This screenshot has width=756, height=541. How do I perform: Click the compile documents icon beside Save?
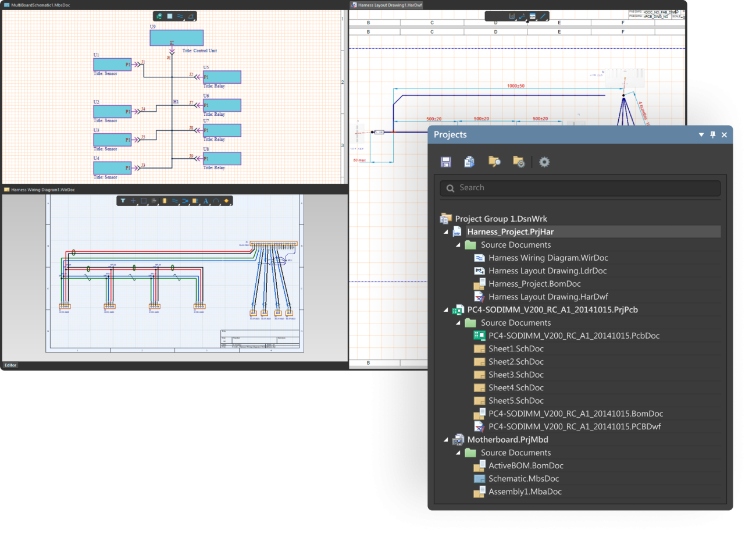tap(469, 162)
